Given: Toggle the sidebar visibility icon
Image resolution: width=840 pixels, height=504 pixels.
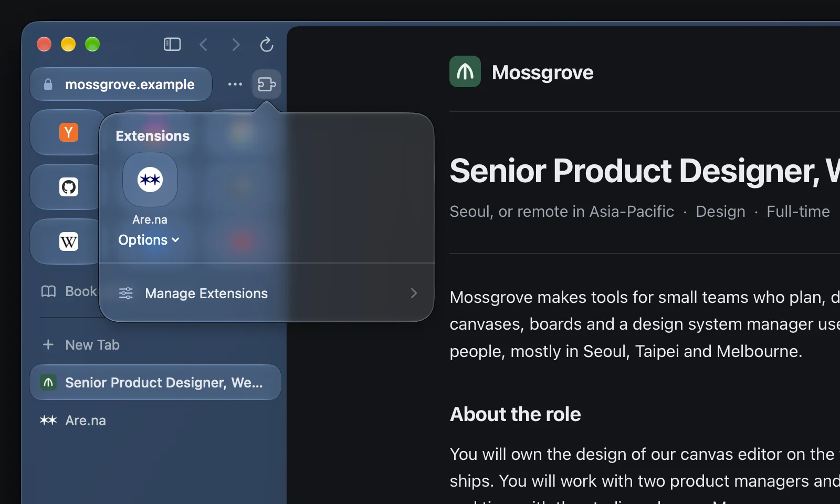Looking at the screenshot, I should (172, 45).
